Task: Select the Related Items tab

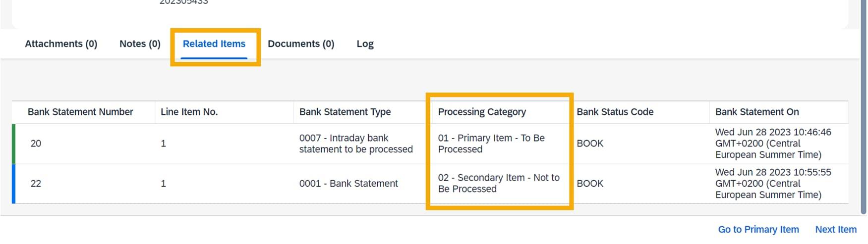Action: click(x=214, y=44)
